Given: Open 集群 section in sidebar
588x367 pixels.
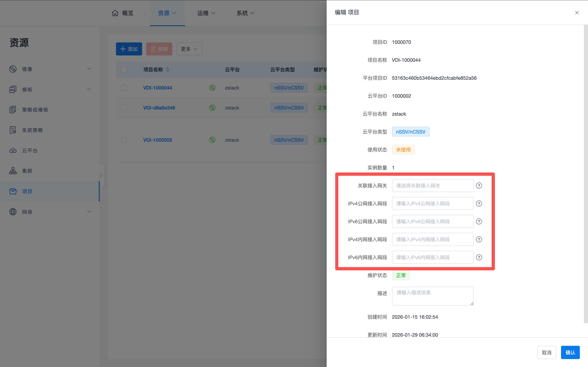Looking at the screenshot, I should tap(27, 171).
